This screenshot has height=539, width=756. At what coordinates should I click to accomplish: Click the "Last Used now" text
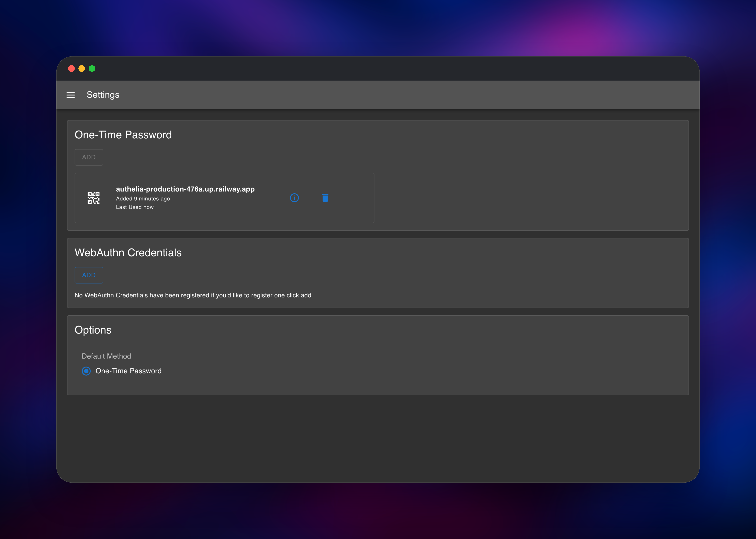(x=135, y=207)
